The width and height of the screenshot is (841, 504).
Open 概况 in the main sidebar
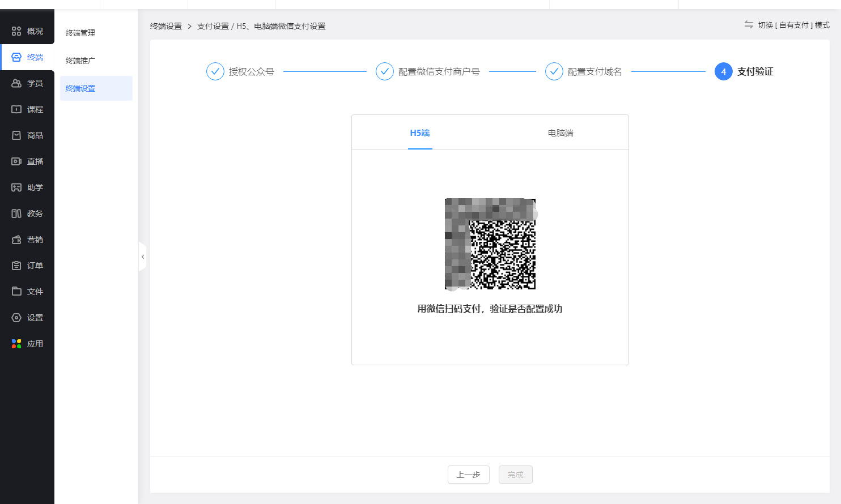click(35, 31)
